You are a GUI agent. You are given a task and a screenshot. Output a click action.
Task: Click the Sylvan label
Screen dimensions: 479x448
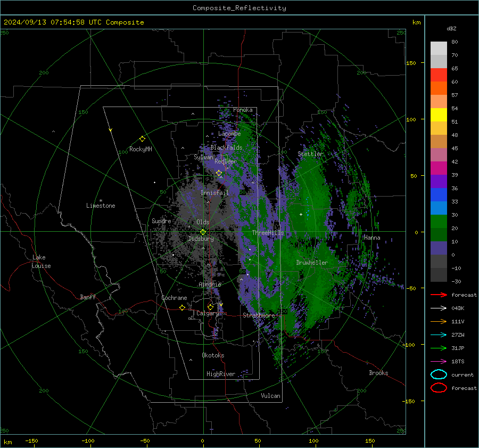(203, 157)
